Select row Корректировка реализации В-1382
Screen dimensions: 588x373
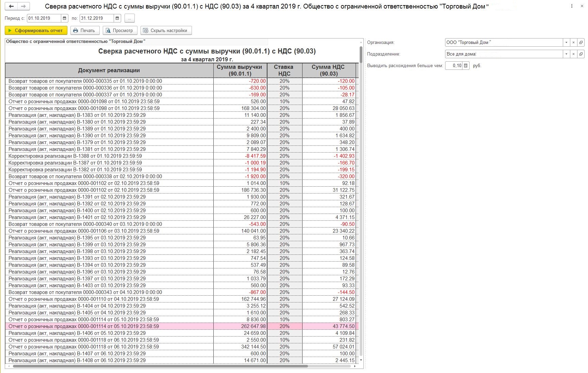[182, 170]
